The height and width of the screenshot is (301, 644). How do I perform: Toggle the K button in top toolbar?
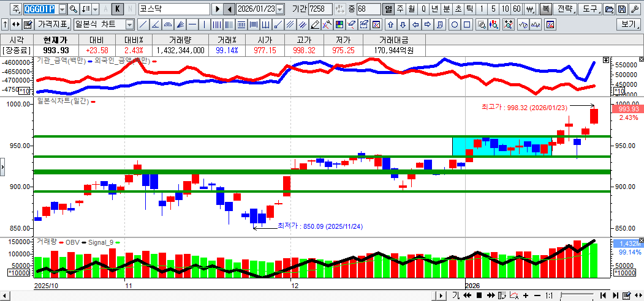(117, 9)
